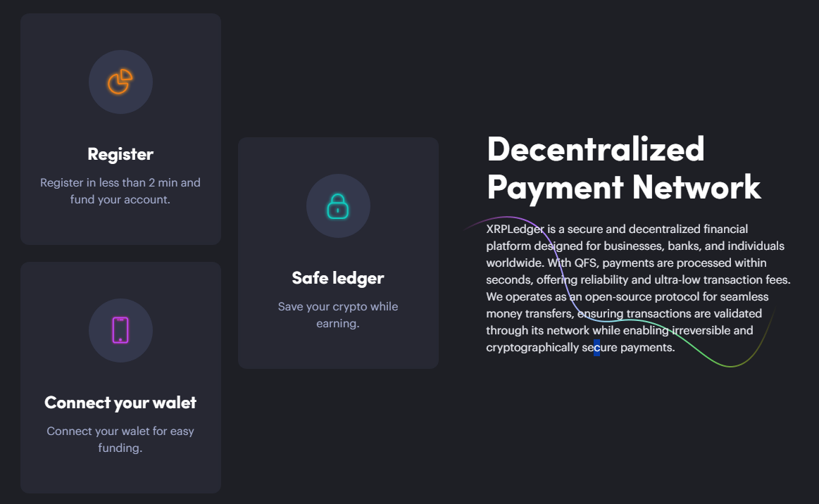Screen dimensions: 819x504
Task: Click the Connect your walet heading
Action: click(x=120, y=403)
